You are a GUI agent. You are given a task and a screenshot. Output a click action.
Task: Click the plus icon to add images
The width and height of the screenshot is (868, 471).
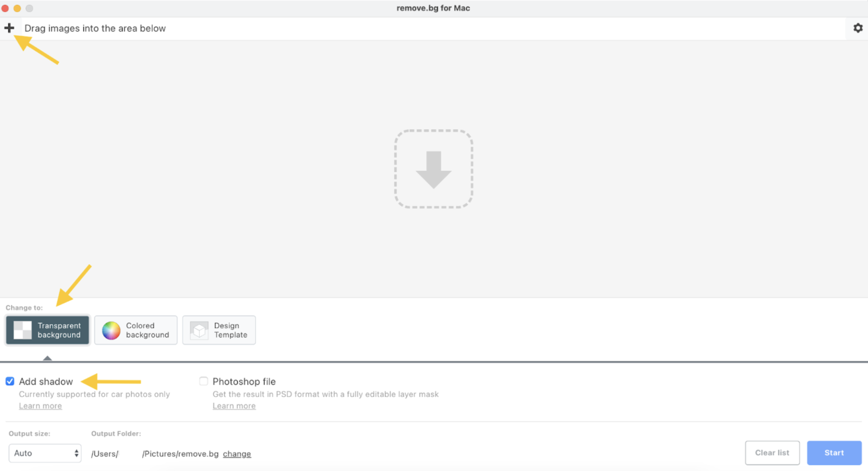pos(9,28)
